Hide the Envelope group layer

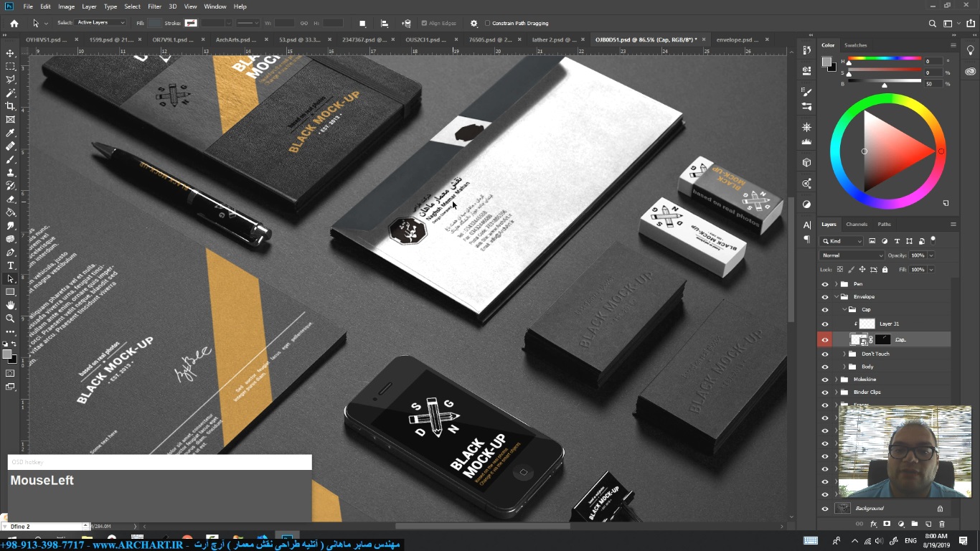pos(825,297)
